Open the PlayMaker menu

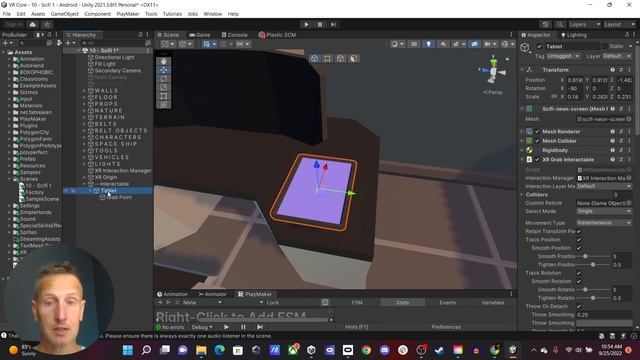click(128, 14)
